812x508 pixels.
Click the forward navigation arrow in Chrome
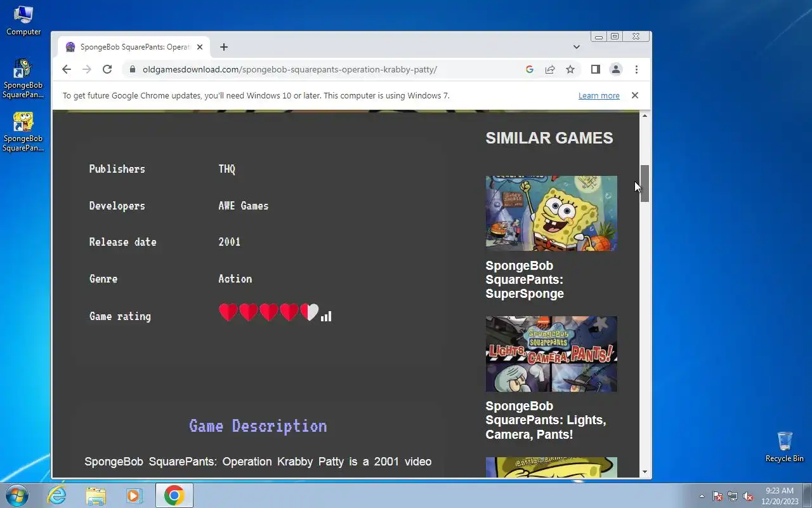tap(87, 69)
